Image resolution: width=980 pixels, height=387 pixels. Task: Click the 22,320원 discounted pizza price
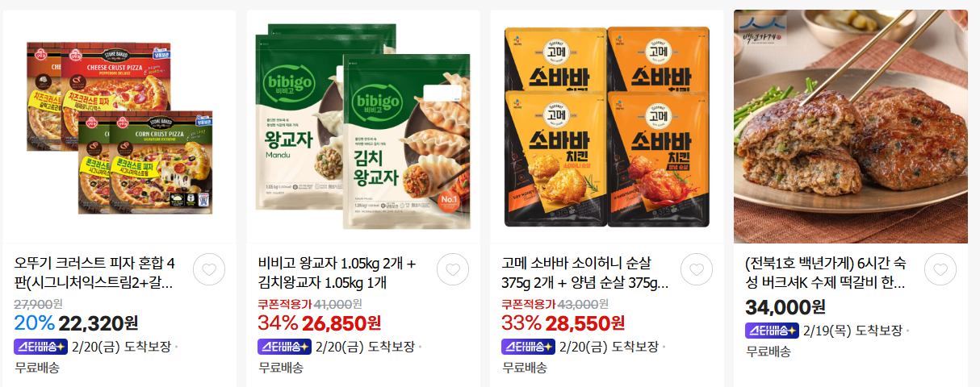pos(99,323)
